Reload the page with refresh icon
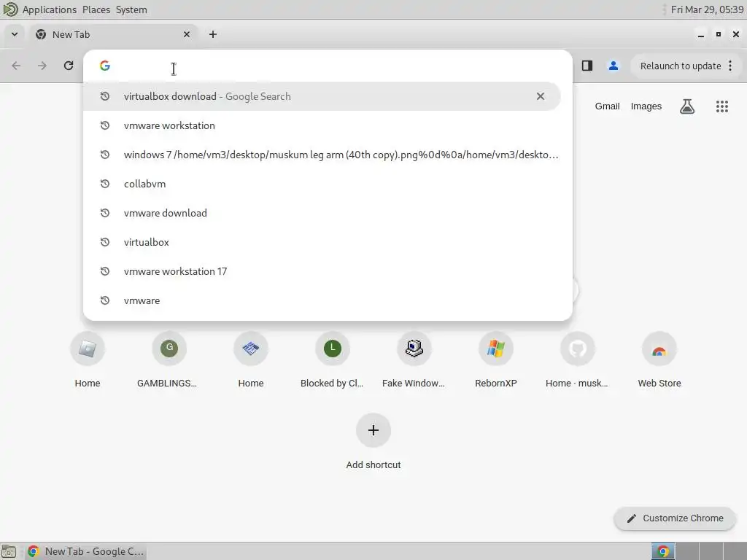Image resolution: width=747 pixels, height=560 pixels. tap(69, 66)
